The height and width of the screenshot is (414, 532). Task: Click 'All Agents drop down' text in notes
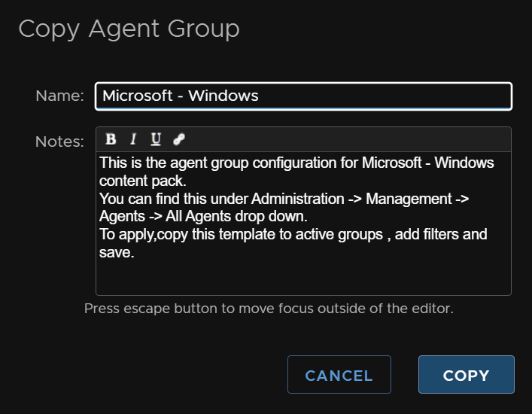[236, 217]
